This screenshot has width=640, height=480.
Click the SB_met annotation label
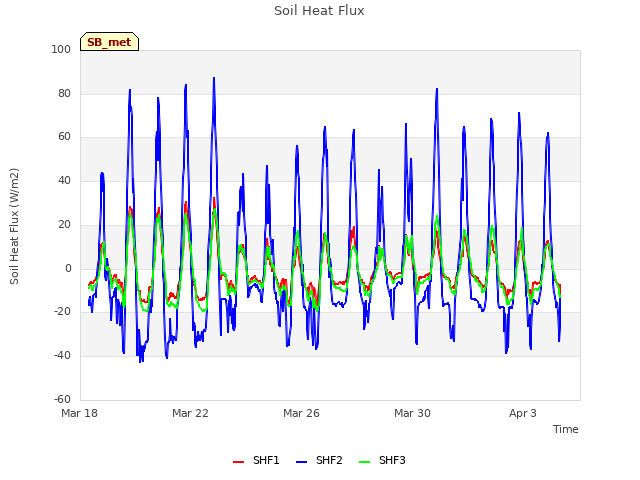tap(109, 42)
